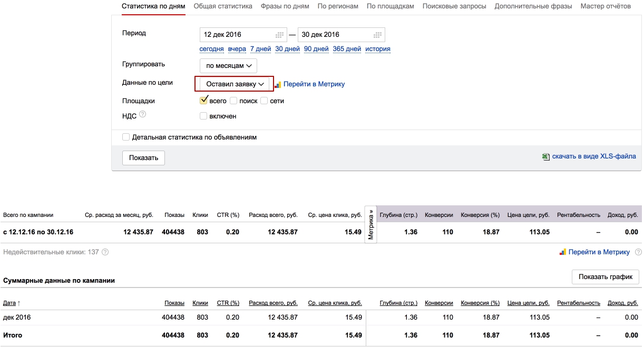Collapse the vertical Метрика column toggle
Viewport: 644px width, 347px height.
coord(371,225)
